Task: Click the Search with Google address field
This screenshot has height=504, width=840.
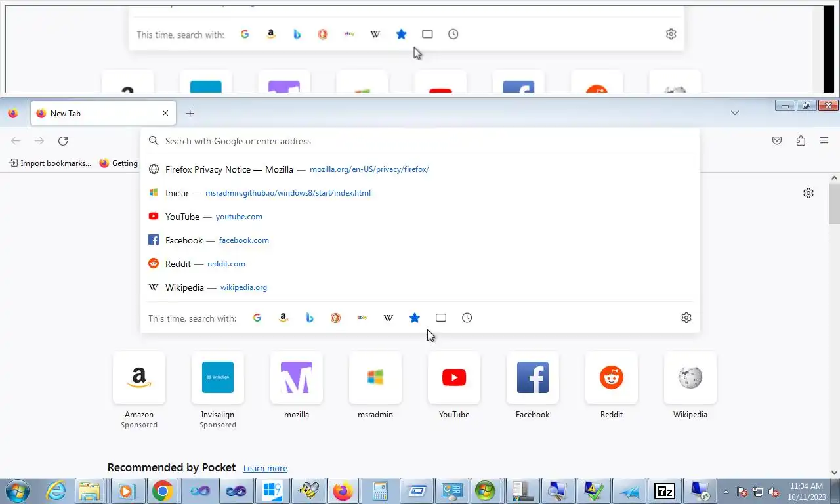Action: [420, 141]
